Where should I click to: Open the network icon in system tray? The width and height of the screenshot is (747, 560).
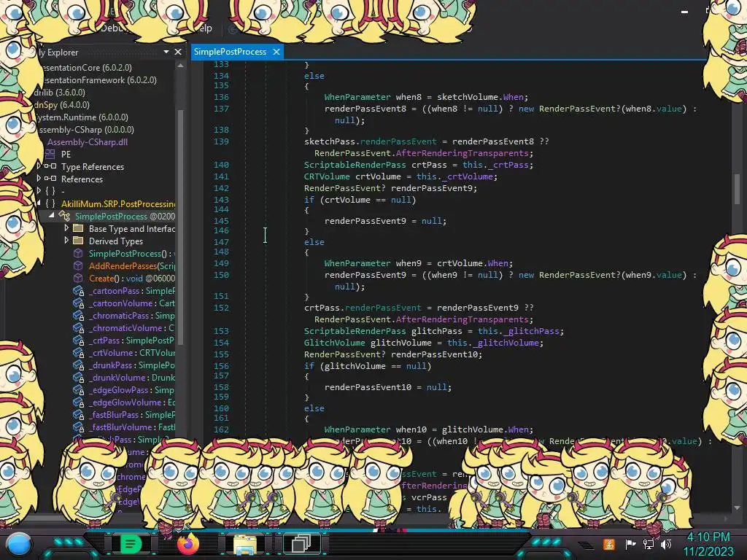click(648, 544)
